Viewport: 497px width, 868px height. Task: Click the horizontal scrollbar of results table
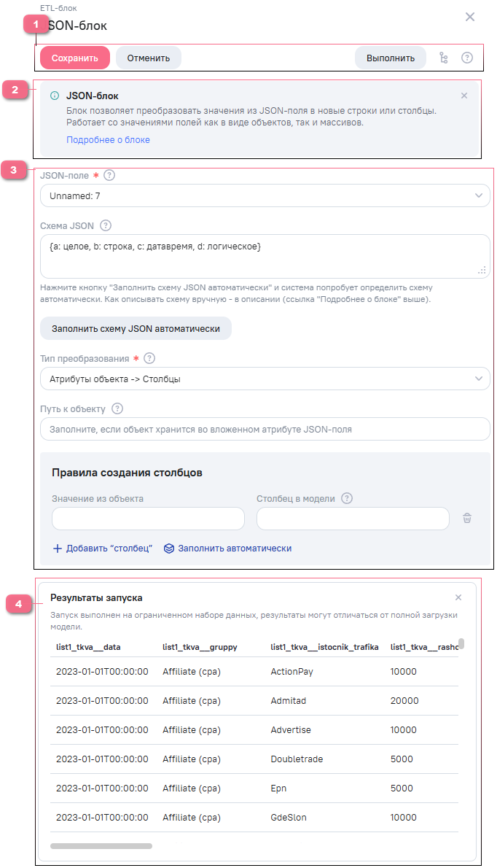click(x=101, y=846)
